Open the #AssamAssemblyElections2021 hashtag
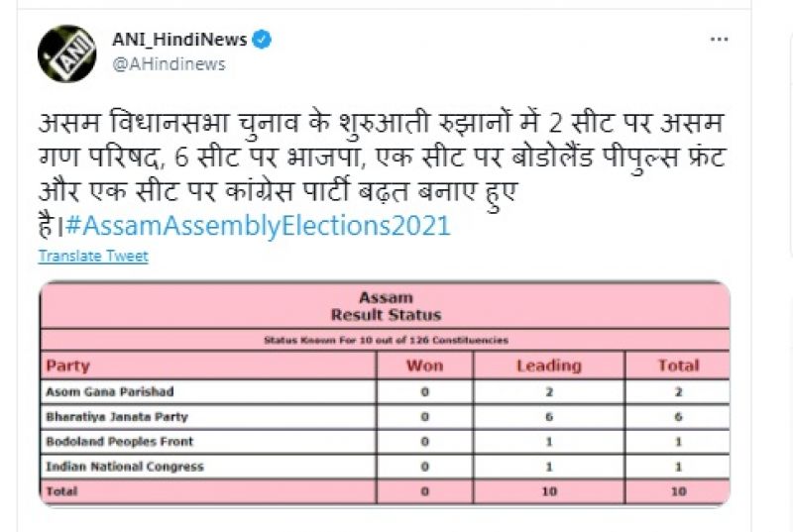This screenshot has height=532, width=793. pos(258,225)
